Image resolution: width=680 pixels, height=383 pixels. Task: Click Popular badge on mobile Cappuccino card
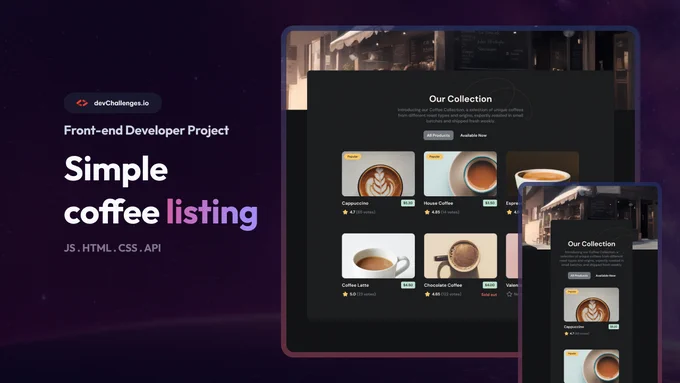pyautogui.click(x=572, y=291)
